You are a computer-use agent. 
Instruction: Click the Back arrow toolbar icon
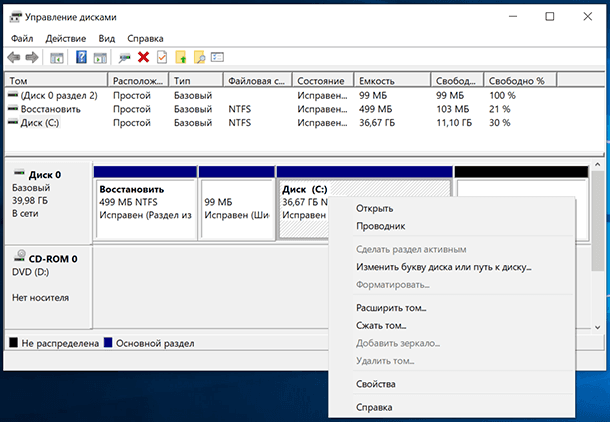(14, 57)
